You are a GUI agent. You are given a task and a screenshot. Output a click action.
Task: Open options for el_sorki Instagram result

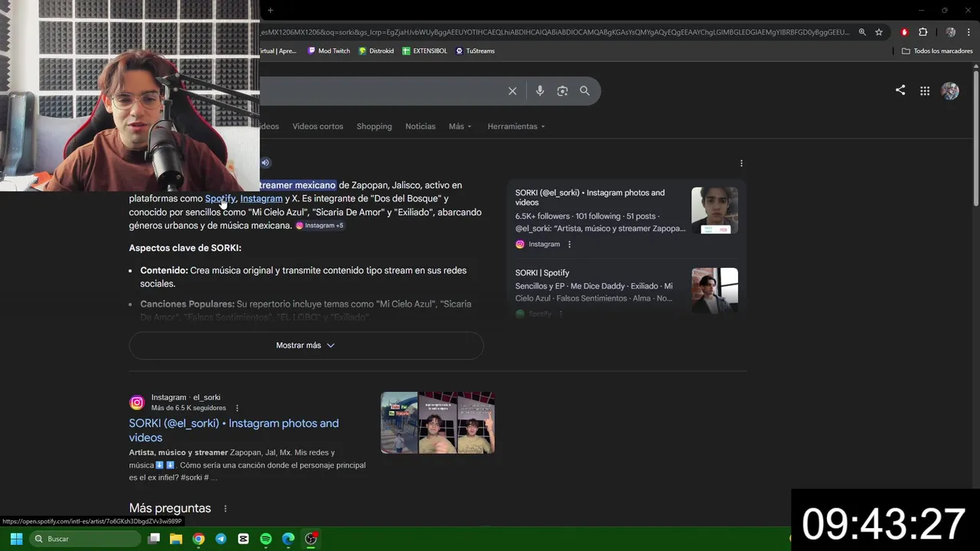[237, 408]
